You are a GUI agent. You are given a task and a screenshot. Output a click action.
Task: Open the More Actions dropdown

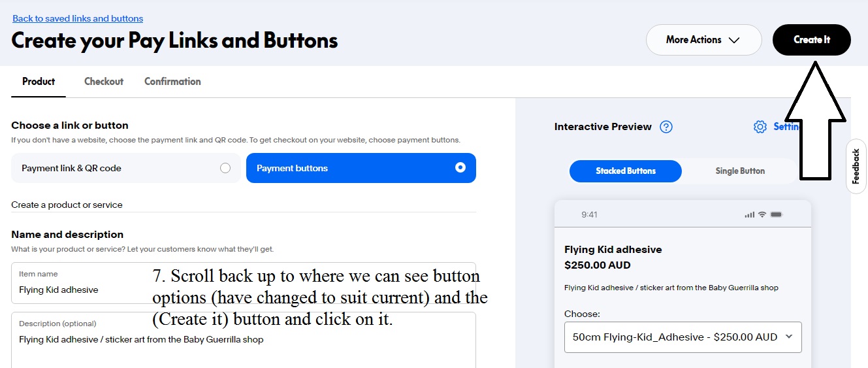704,40
